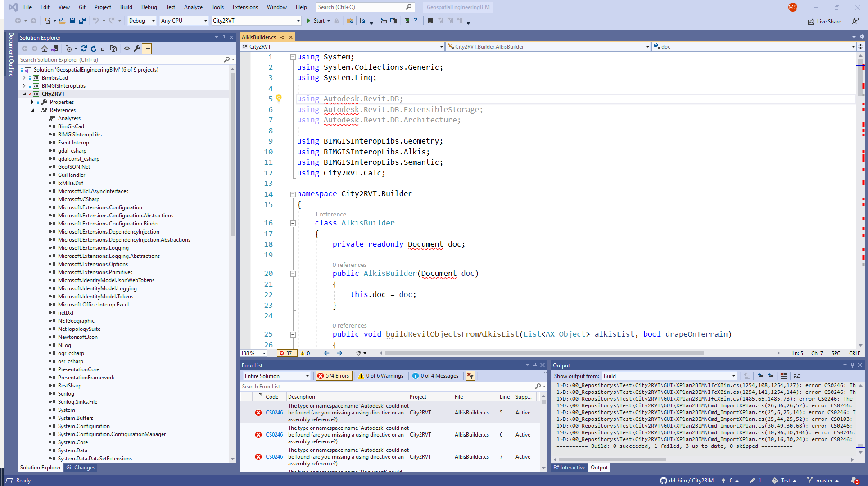The image size is (868, 486).
Task: Switch to F# Interactive tab
Action: (570, 468)
